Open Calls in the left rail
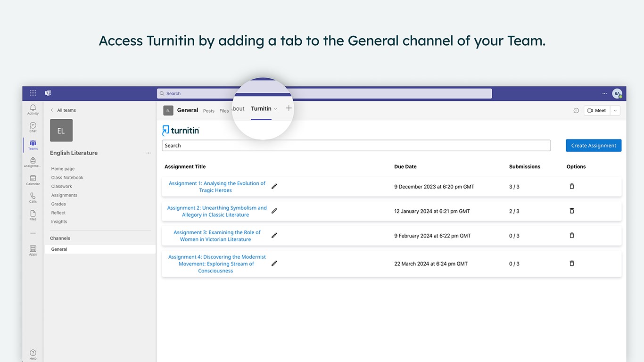The height and width of the screenshot is (362, 644). [33, 197]
